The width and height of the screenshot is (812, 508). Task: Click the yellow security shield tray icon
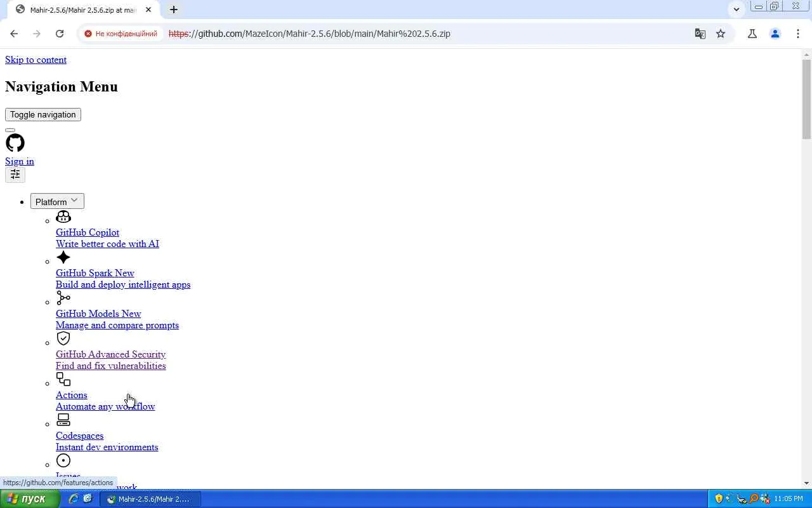(719, 499)
